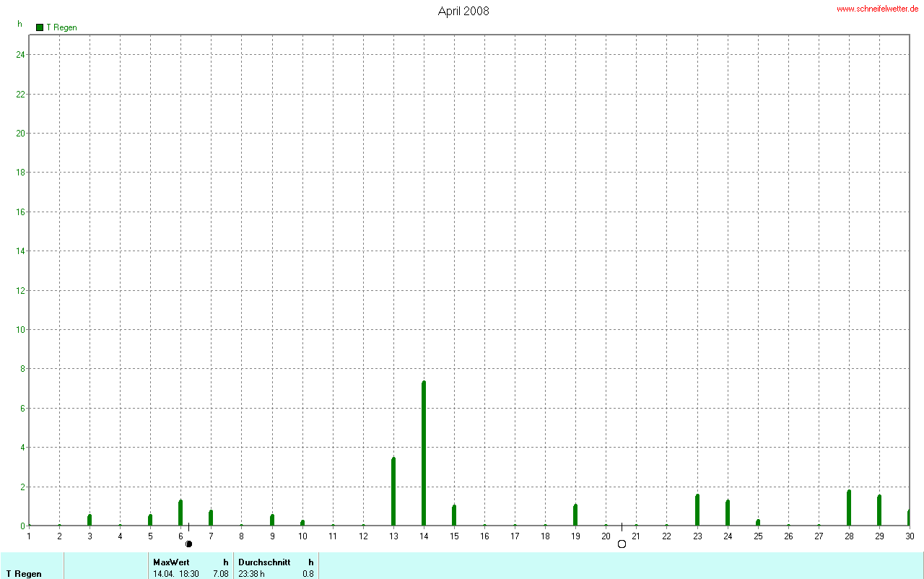The width and height of the screenshot is (924, 579).
Task: Select the rain bar on day 5
Action: tap(150, 520)
